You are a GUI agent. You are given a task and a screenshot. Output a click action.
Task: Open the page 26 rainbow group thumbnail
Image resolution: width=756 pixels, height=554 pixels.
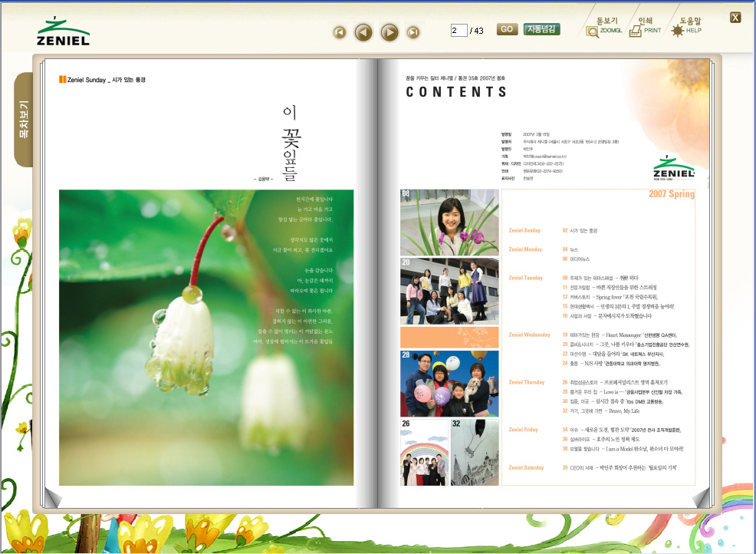[x=424, y=452]
